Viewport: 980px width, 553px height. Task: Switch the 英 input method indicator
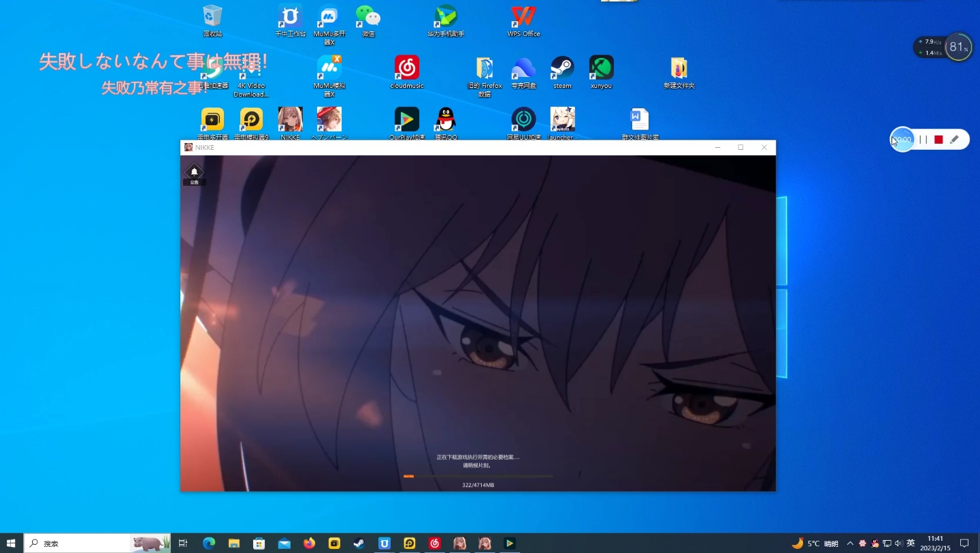(x=911, y=543)
